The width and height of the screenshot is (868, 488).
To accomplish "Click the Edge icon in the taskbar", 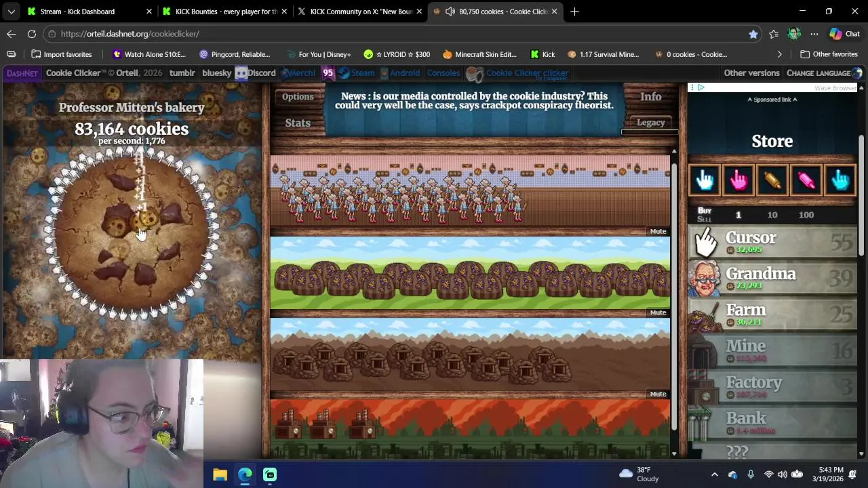I will coord(245,474).
